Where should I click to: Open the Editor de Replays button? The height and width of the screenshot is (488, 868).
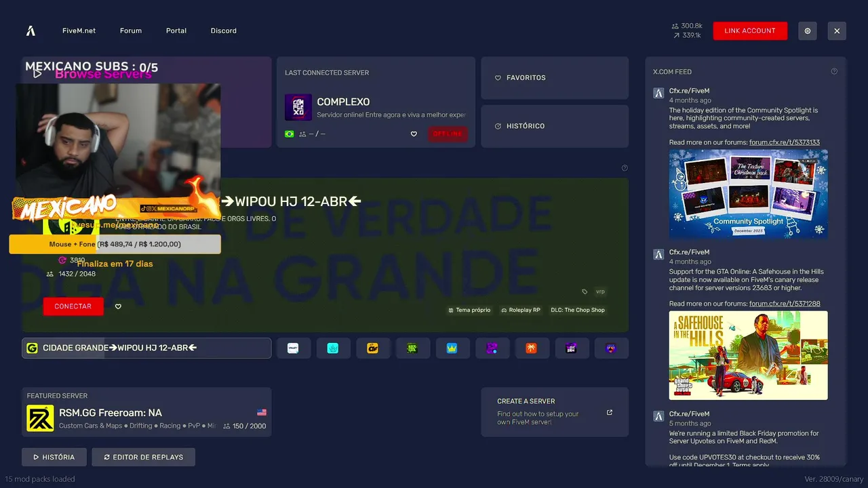[143, 457]
